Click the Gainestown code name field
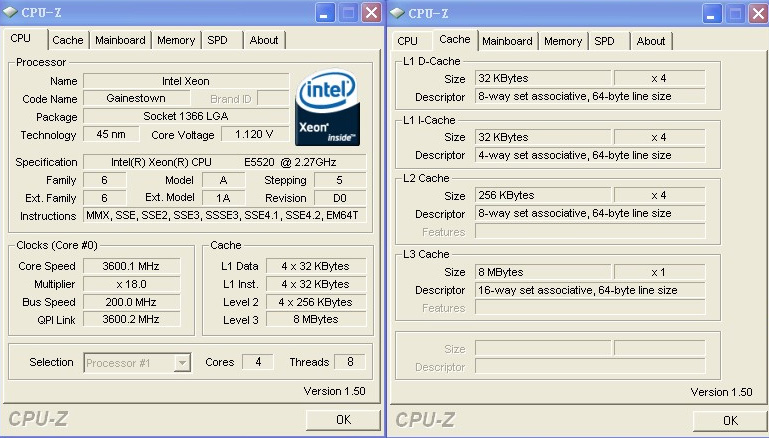 (x=136, y=98)
